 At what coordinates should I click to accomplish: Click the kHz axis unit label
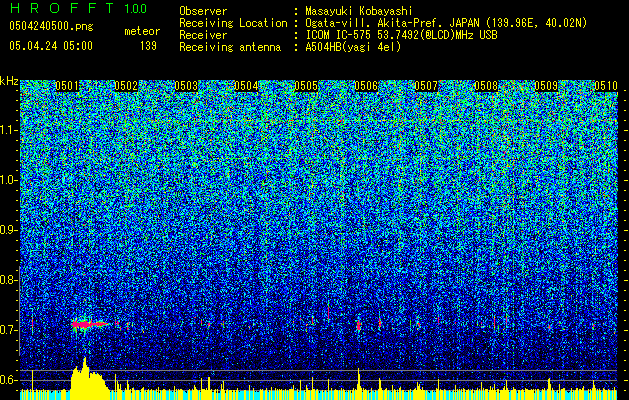tap(9, 81)
